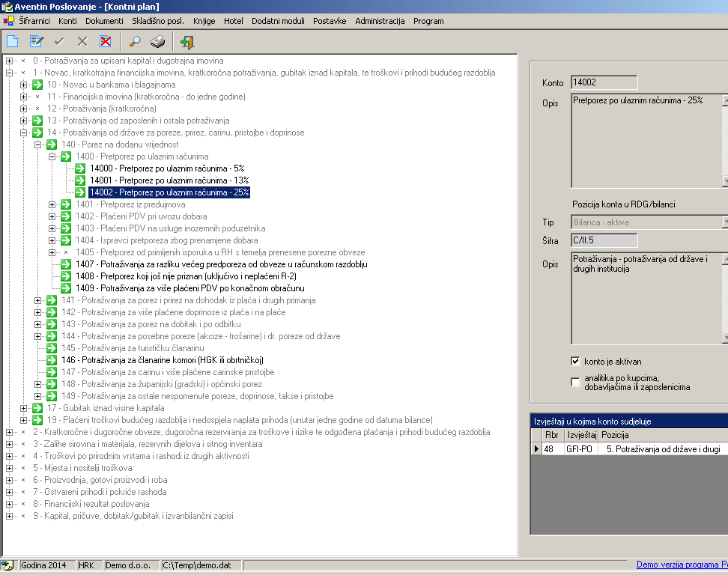Enable 'analitika po kupcima' checkbox
The width and height of the screenshot is (728, 575).
coord(575,383)
